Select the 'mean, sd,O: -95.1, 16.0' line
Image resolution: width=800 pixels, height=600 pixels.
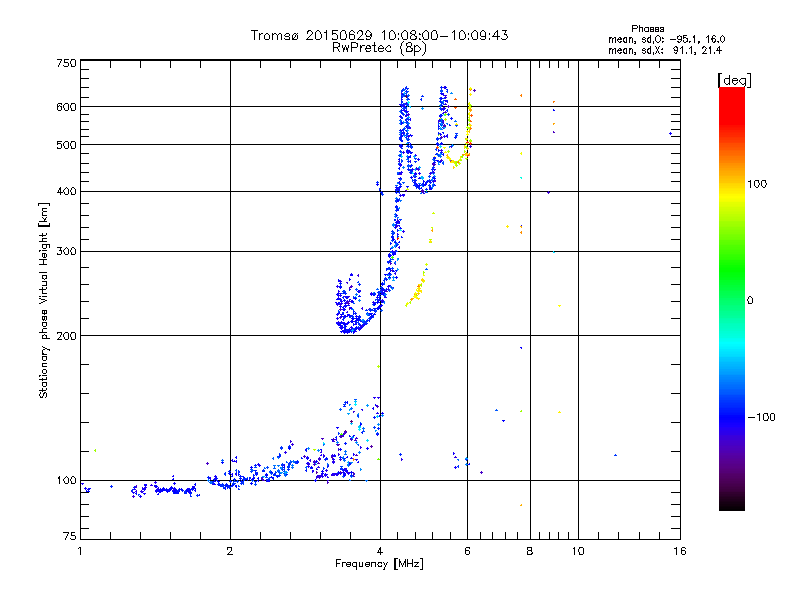tap(666, 39)
